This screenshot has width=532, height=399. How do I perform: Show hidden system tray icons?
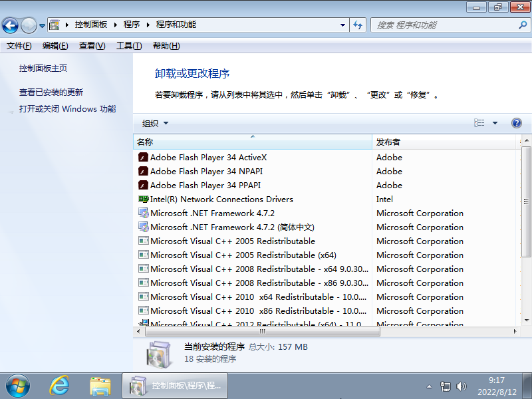(x=429, y=386)
